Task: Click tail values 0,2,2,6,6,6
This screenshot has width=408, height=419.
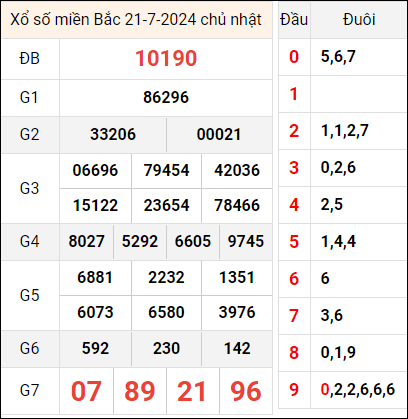Action: click(358, 390)
